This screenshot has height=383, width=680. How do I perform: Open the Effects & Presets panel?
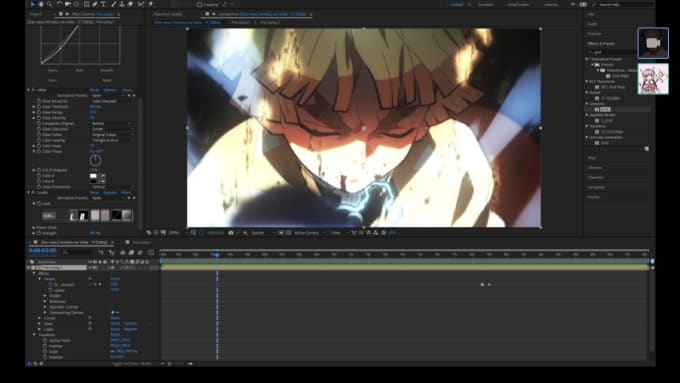click(601, 43)
